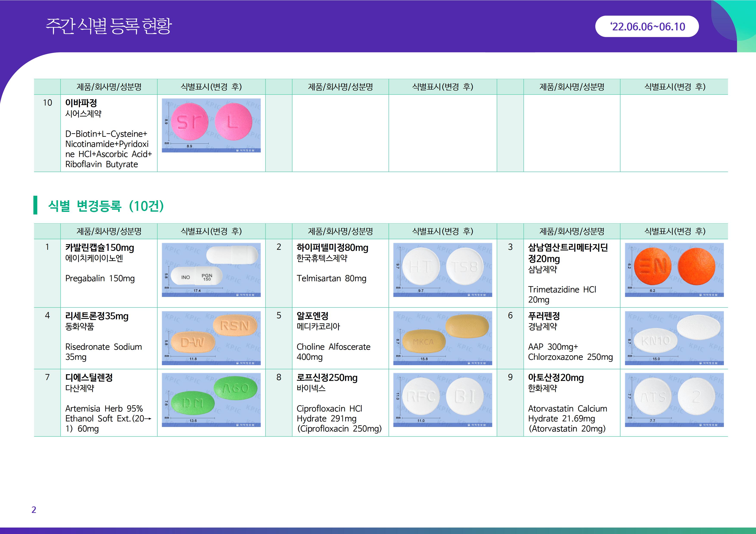Click the 리세트론정35mg RSN tablet image

click(211, 338)
